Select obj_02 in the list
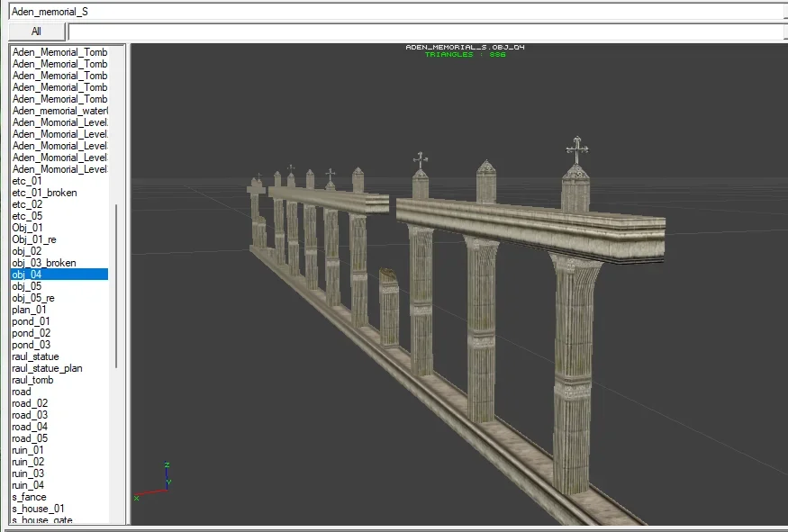Viewport: 788px width, 532px height. click(x=59, y=251)
